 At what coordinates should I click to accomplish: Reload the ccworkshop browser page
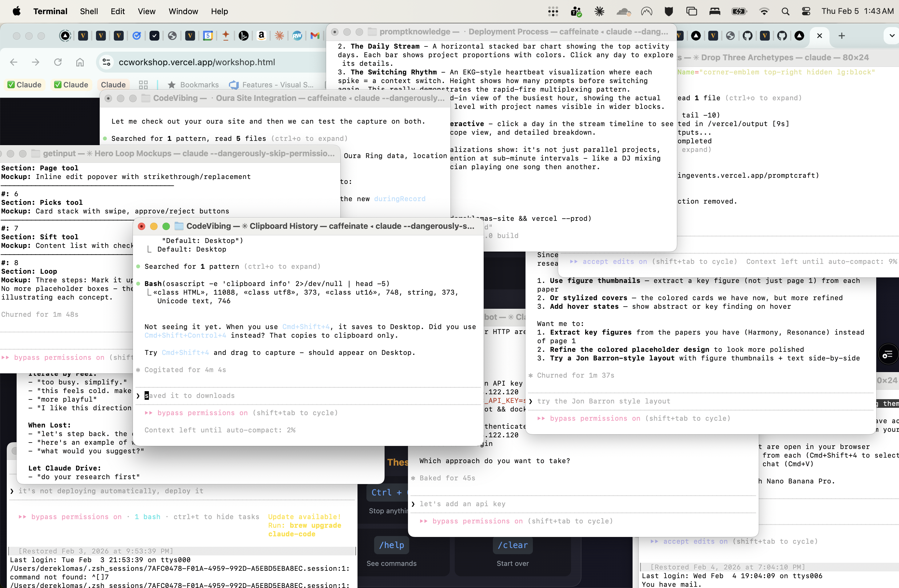pyautogui.click(x=58, y=62)
